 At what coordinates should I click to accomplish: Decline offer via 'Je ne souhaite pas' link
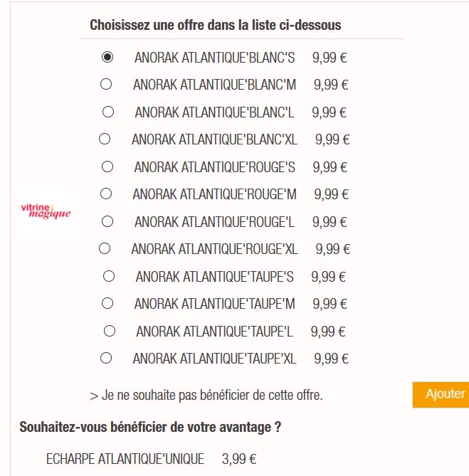206,394
